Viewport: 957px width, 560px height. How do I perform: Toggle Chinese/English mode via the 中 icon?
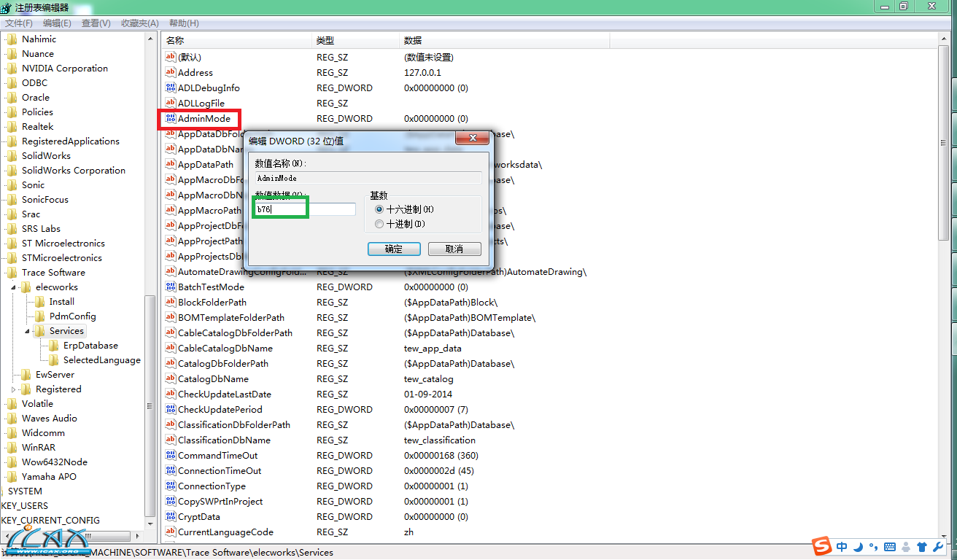[x=842, y=547]
